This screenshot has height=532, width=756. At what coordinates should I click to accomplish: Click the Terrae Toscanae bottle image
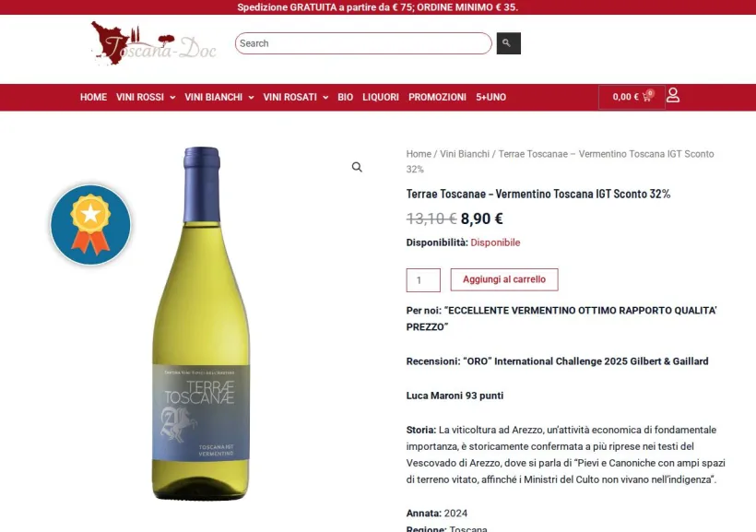[x=202, y=323]
